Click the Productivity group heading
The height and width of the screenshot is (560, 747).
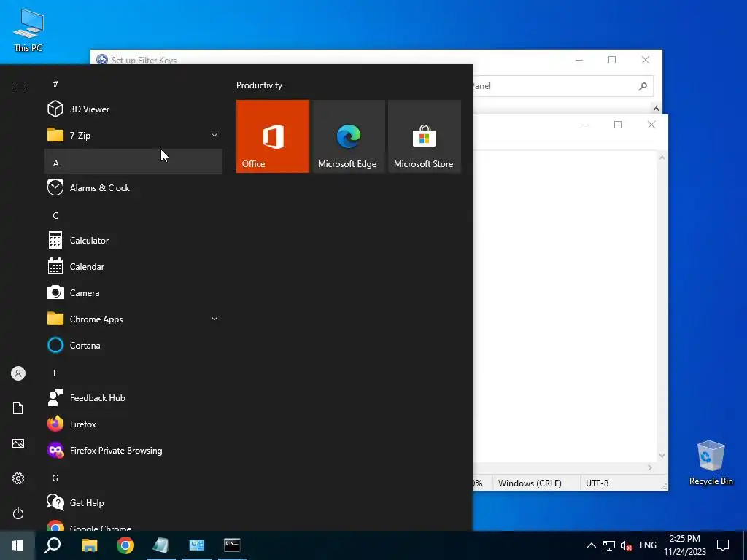(259, 85)
